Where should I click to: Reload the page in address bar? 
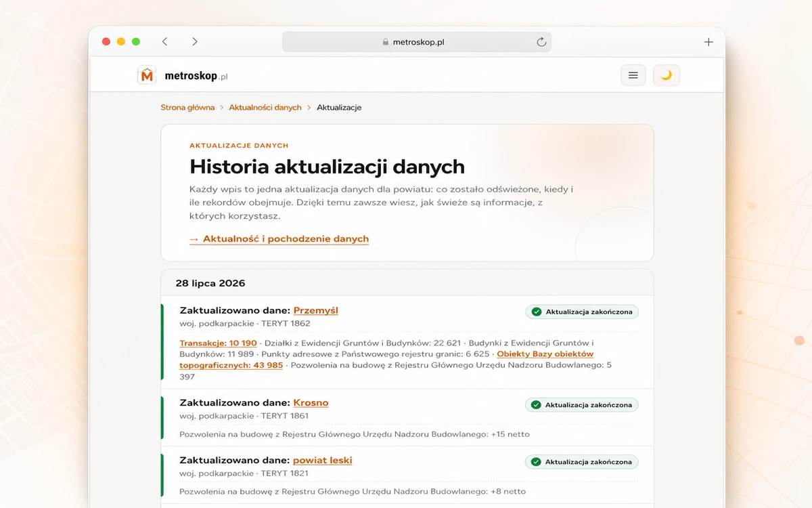[x=541, y=42]
